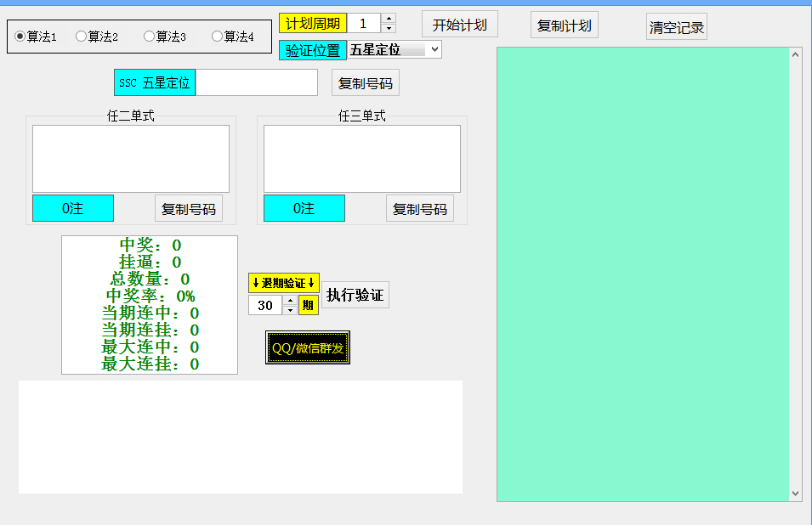Click the record panel scrollbar up arrow
The width and height of the screenshot is (812, 525).
[x=796, y=54]
